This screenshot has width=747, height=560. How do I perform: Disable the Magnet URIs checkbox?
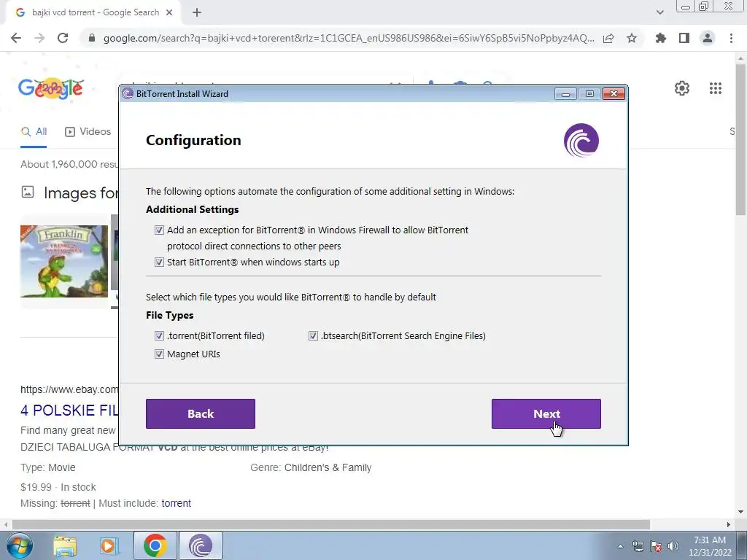[159, 354]
